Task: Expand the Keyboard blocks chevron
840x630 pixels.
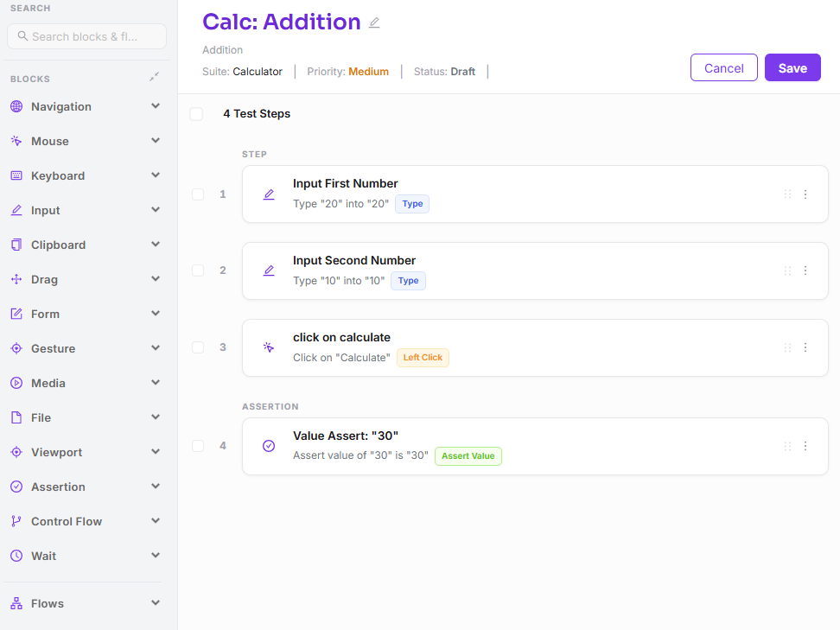Action: pyautogui.click(x=156, y=175)
